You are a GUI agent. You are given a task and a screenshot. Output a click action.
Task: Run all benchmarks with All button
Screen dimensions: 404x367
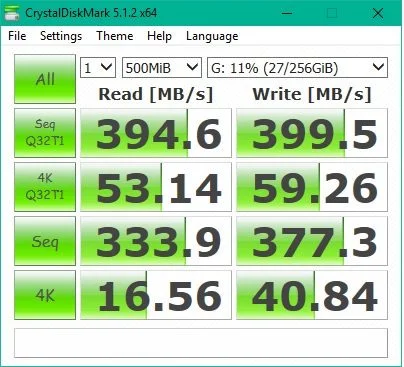coord(45,79)
